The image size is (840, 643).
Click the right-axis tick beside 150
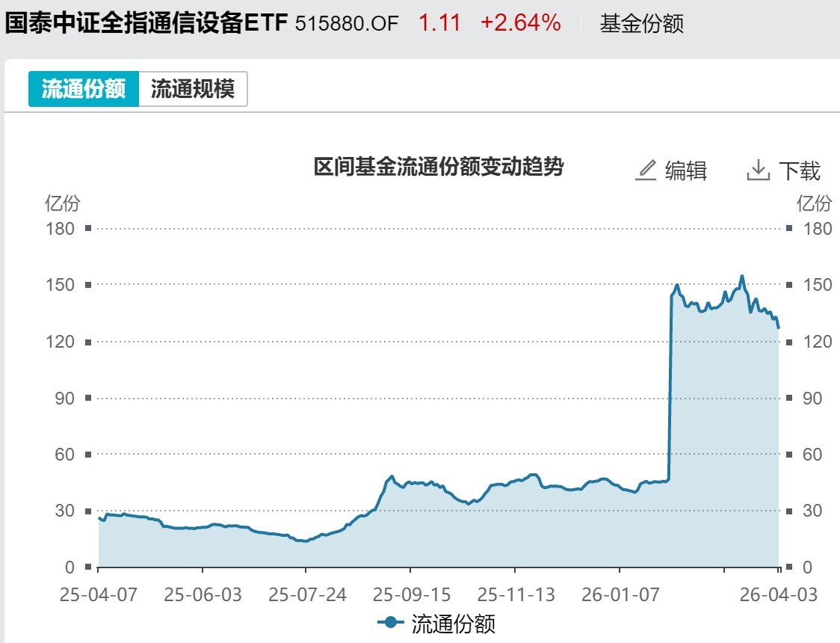coord(790,285)
